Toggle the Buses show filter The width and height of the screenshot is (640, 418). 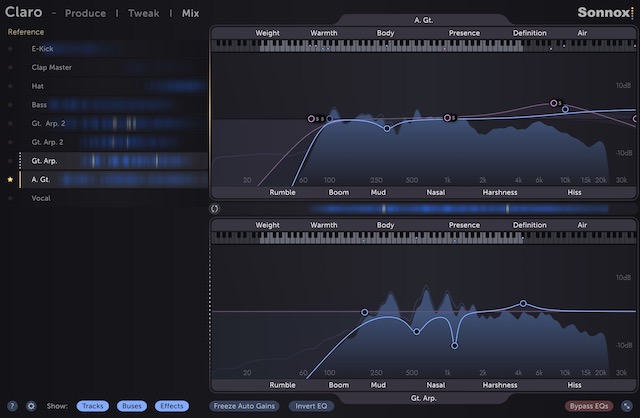coord(131,406)
